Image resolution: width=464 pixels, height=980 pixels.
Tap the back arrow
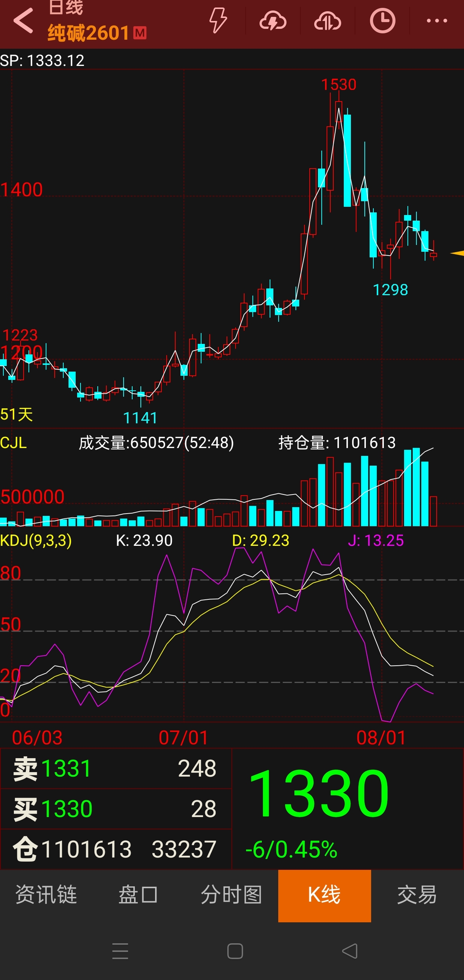[24, 21]
